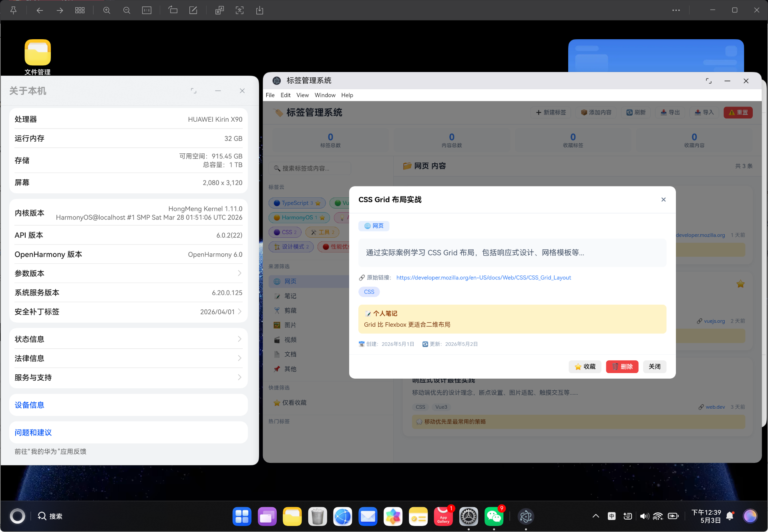Click the Vue3 tag on the bottom card
Viewport: 768px width, 532px height.
pos(441,407)
